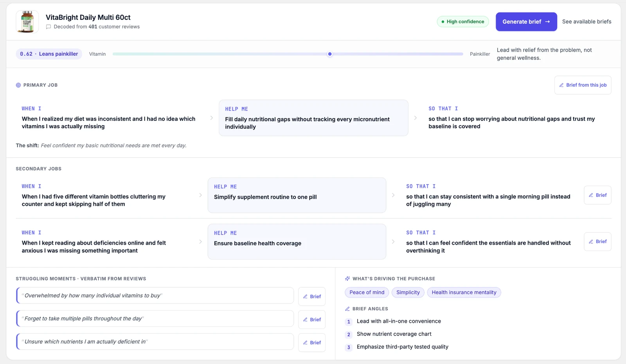Click angle 3 Emphasize third-party tested quality
The image size is (626, 364).
click(403, 347)
